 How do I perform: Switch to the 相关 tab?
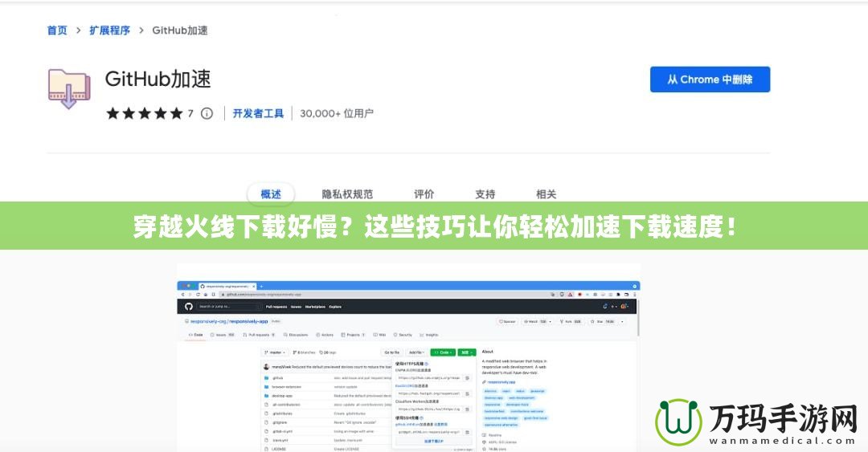(x=546, y=194)
